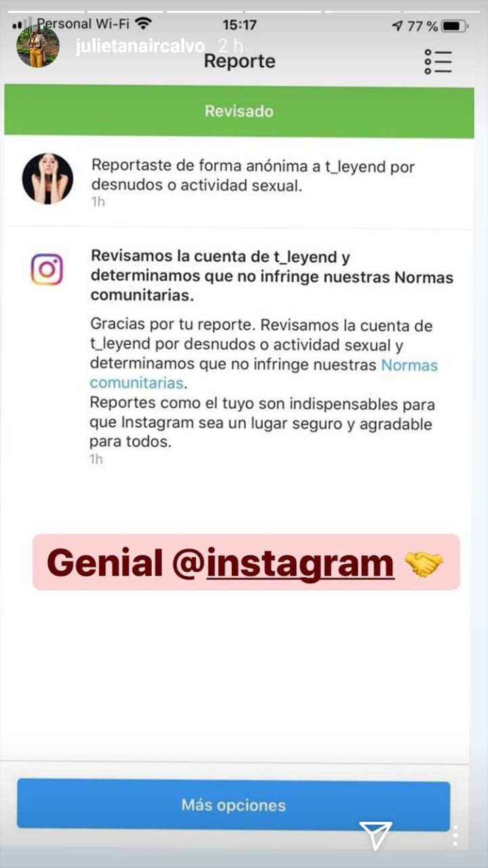Tap the green Revisado banner

point(239,111)
